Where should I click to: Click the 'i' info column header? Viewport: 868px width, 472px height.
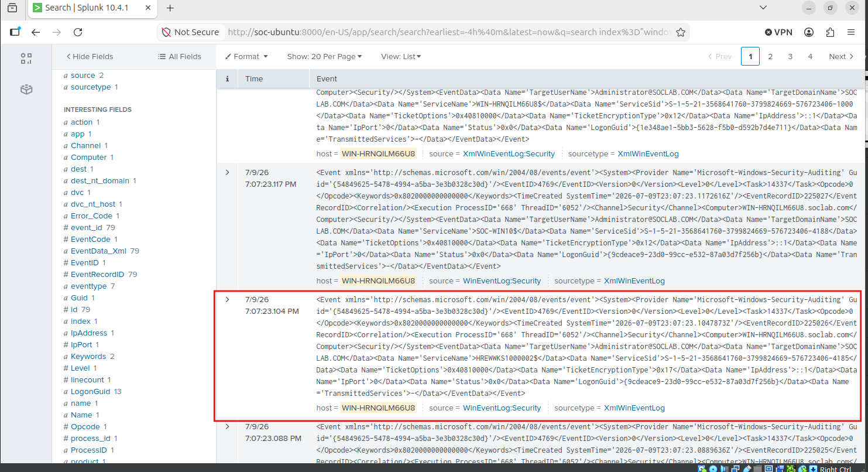pos(227,79)
